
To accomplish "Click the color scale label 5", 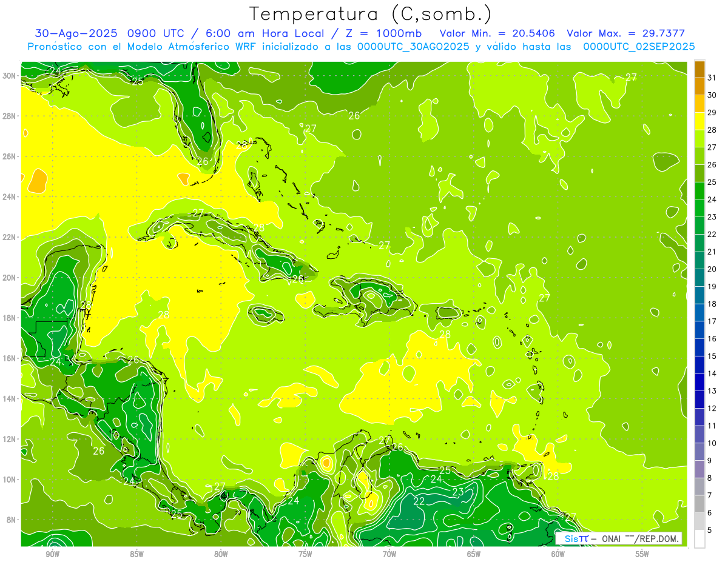I will [710, 530].
